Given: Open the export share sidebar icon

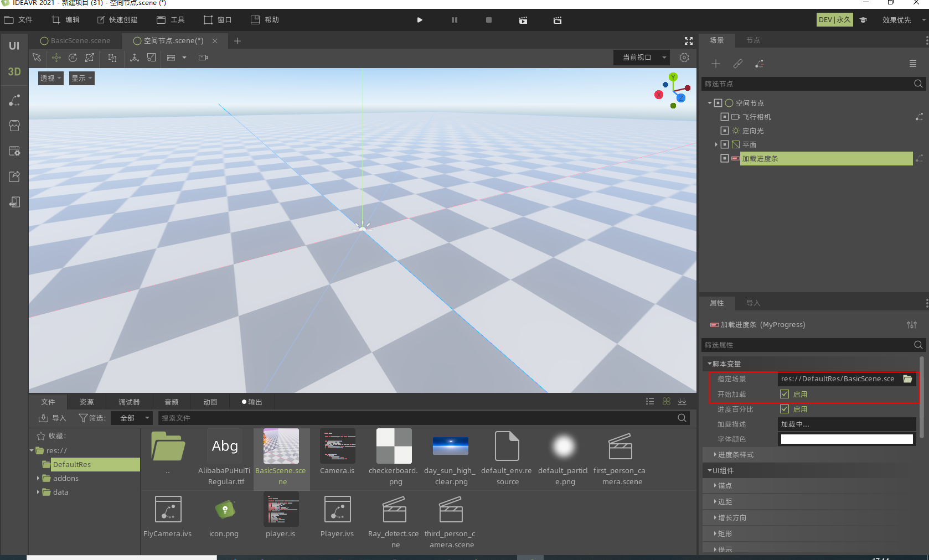Looking at the screenshot, I should (x=14, y=177).
